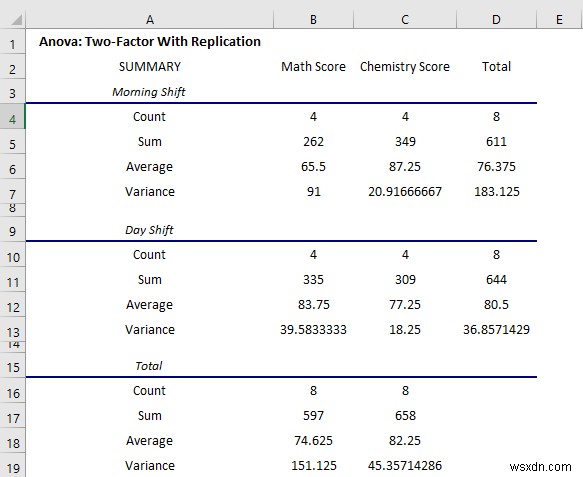Select row 5 header

(x=13, y=142)
